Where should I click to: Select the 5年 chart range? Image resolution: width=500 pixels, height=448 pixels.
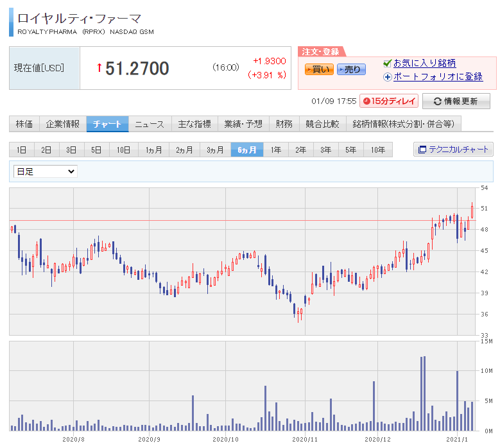tap(350, 150)
